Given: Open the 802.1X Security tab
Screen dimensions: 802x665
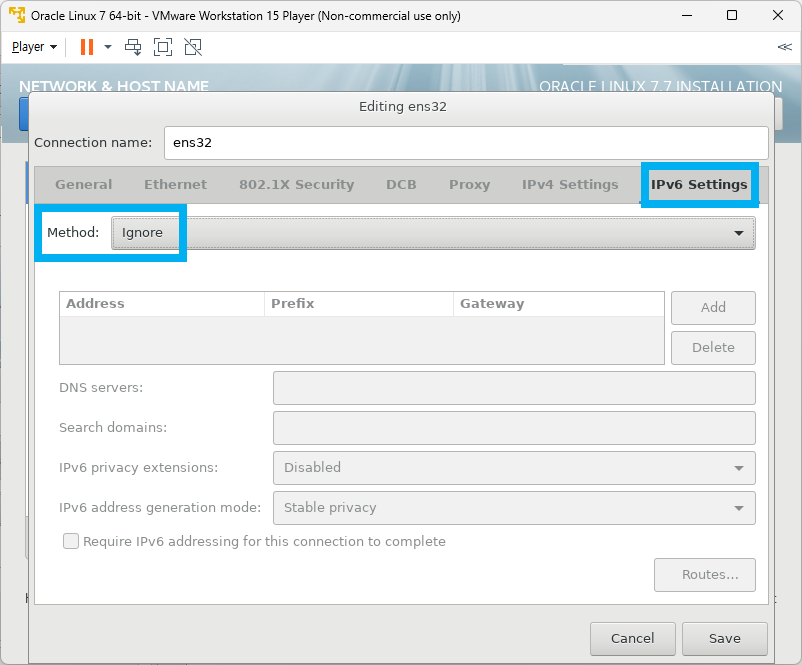Looking at the screenshot, I should (297, 185).
